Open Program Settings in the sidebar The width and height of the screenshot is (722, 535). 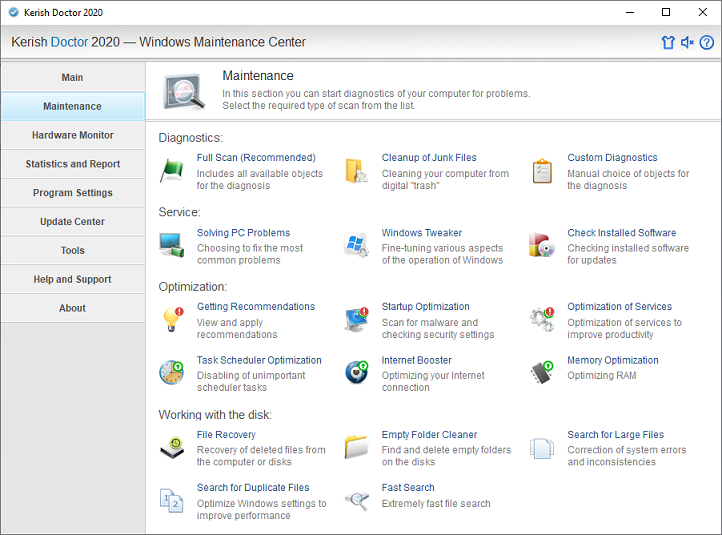coord(72,193)
